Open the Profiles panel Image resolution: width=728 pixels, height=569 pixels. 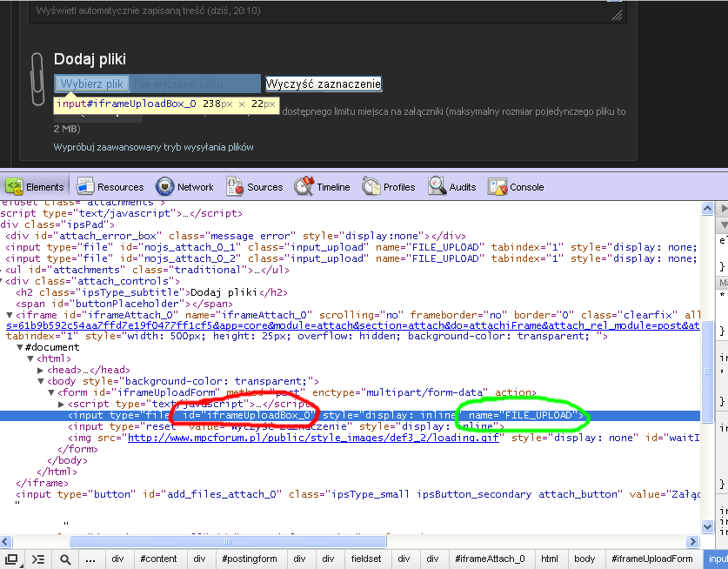[x=389, y=187]
